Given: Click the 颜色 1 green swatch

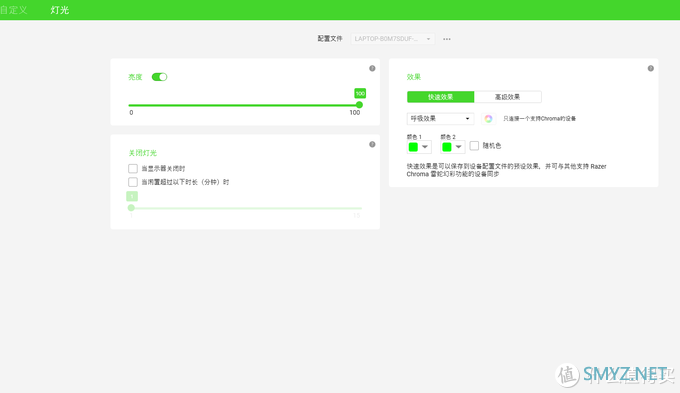Looking at the screenshot, I should [x=413, y=147].
